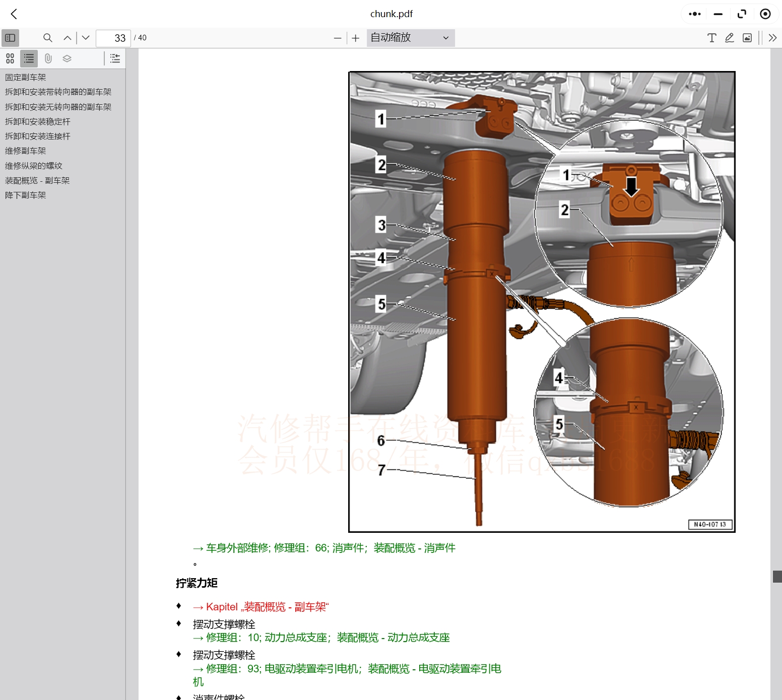Show layers panel in sidebar
This screenshot has height=700, width=782.
pyautogui.click(x=67, y=58)
